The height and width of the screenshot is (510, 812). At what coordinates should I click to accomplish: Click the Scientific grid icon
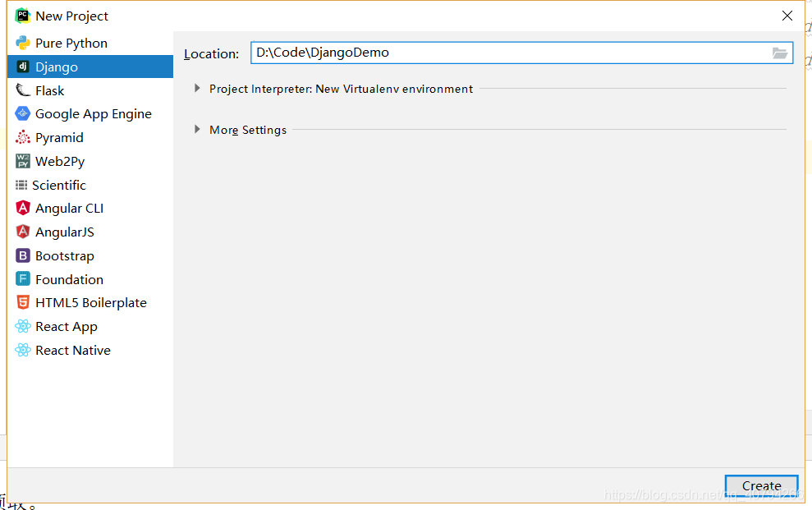point(21,185)
